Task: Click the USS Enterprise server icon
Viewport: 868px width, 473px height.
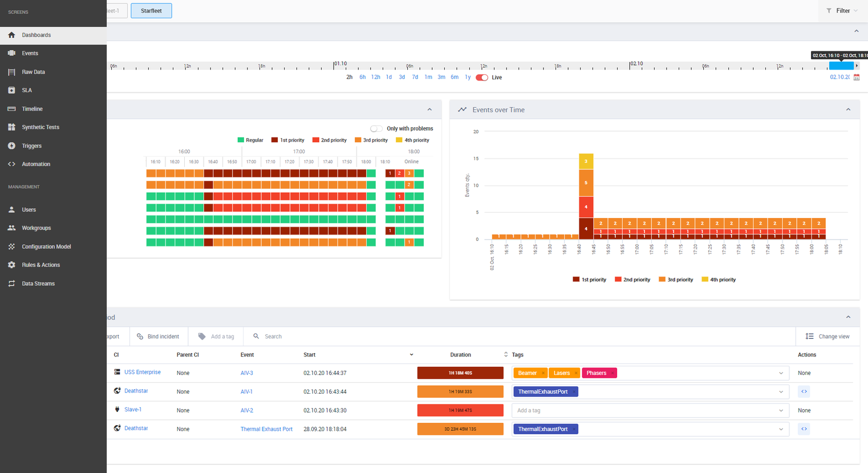Action: tap(117, 372)
